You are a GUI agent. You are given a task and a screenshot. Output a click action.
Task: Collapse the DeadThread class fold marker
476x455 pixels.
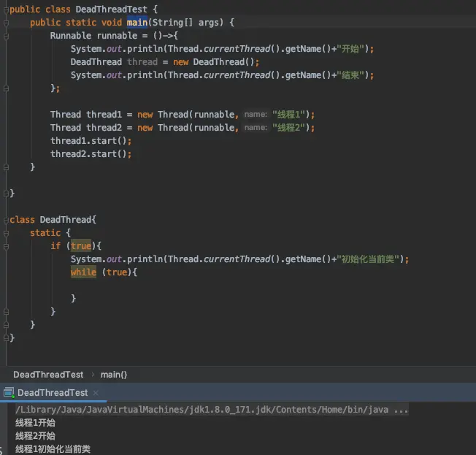point(6,220)
